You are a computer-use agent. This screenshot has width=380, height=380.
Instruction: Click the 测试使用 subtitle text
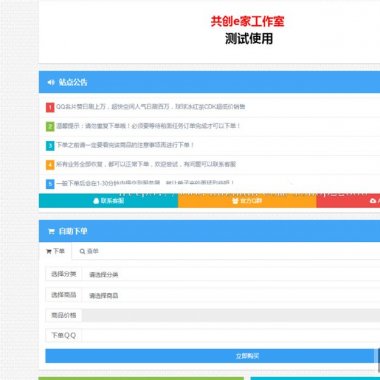(x=249, y=39)
